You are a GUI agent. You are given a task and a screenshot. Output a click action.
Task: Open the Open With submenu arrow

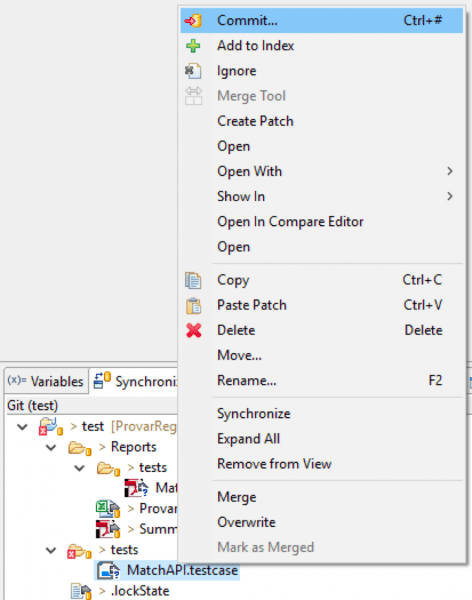click(x=450, y=171)
